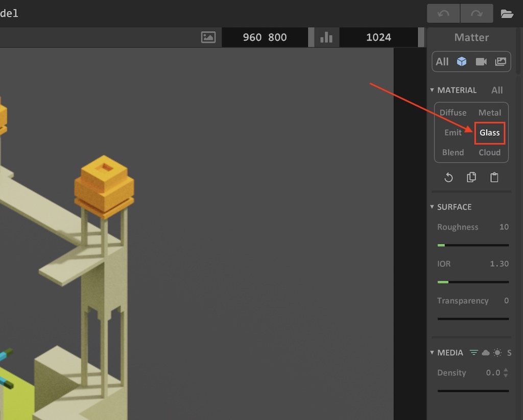The width and height of the screenshot is (523, 420).
Task: Click All next to MATERIAL header
Action: click(x=497, y=90)
